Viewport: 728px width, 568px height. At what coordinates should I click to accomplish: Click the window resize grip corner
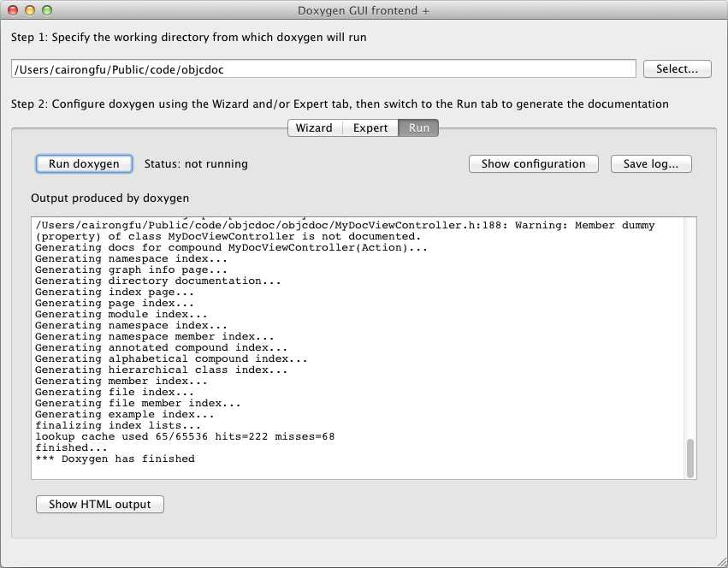[721, 561]
